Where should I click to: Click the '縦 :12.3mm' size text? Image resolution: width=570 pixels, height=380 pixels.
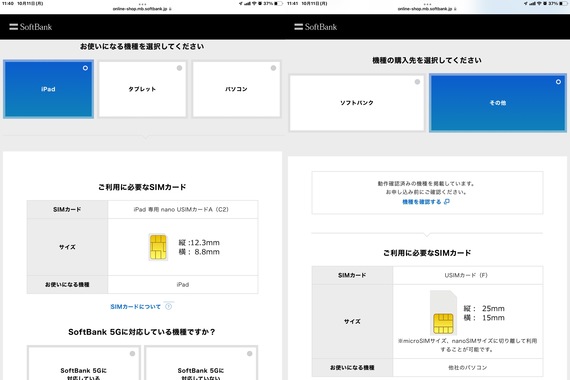(199, 243)
